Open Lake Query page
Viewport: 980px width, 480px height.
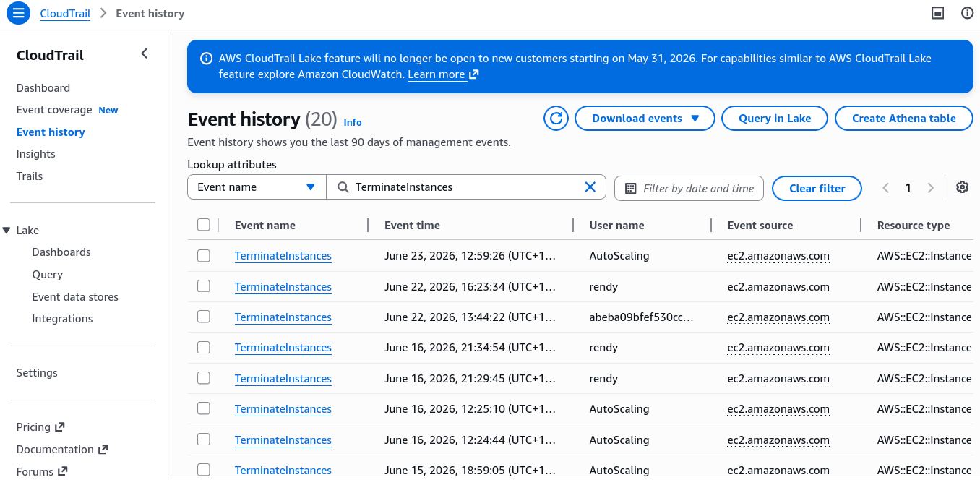48,275
